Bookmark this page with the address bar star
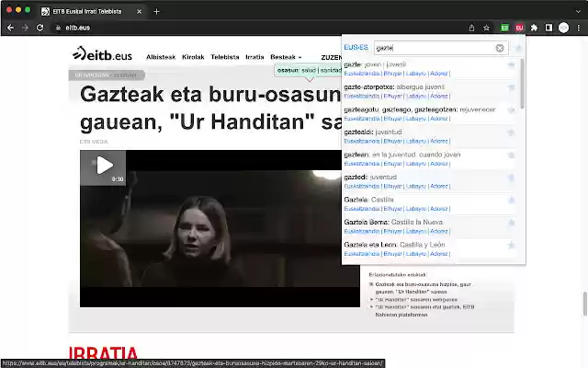Viewport: 588px width, 368px height. coord(486,28)
